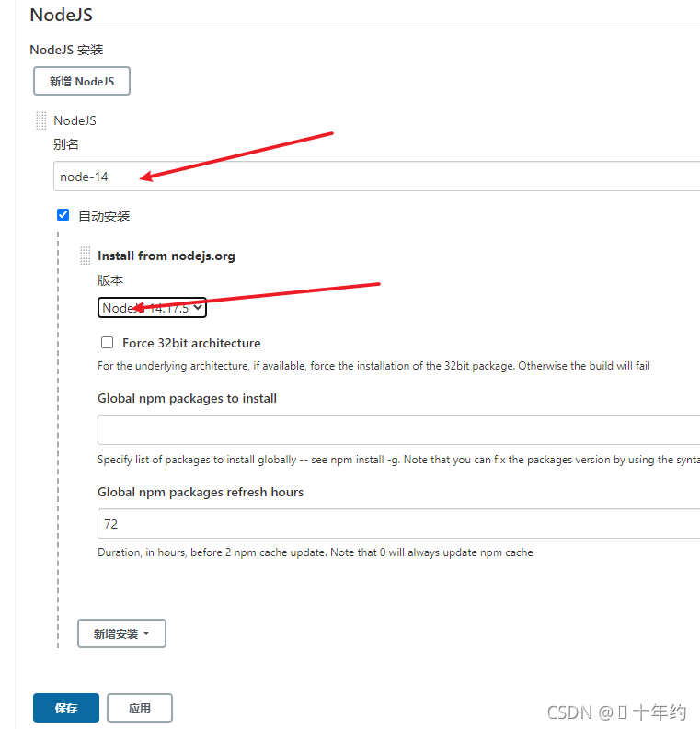Select the 版本 label text

click(110, 280)
